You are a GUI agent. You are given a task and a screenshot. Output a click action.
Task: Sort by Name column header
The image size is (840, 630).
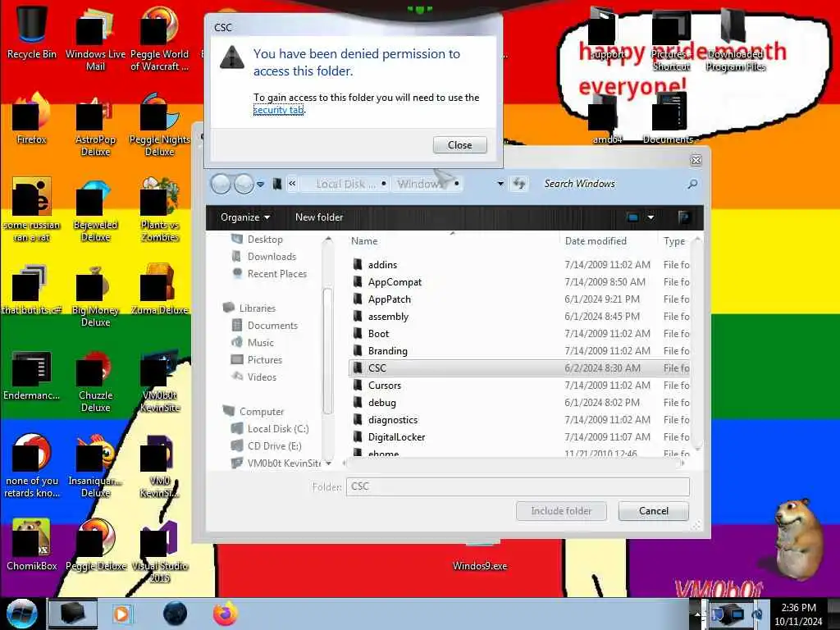[x=364, y=241]
